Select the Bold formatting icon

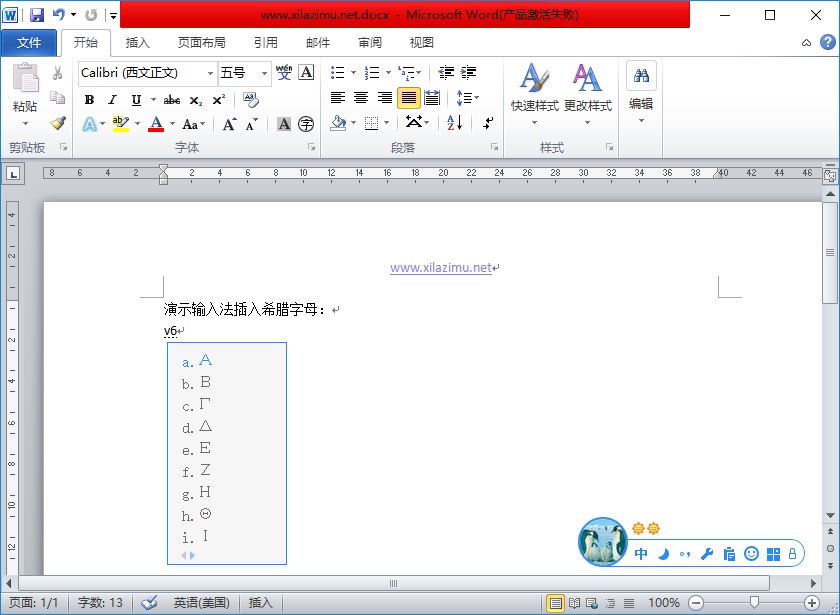click(89, 100)
